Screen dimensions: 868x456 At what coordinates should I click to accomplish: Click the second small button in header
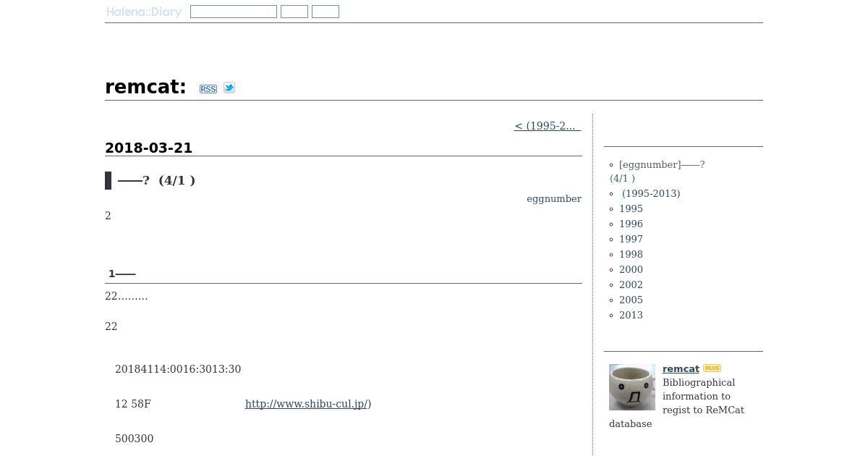click(325, 12)
